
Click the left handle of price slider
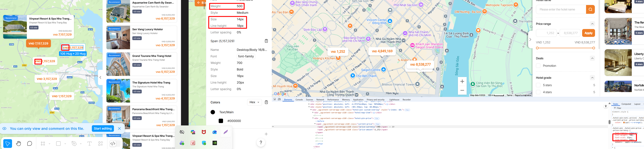pos(537,48)
